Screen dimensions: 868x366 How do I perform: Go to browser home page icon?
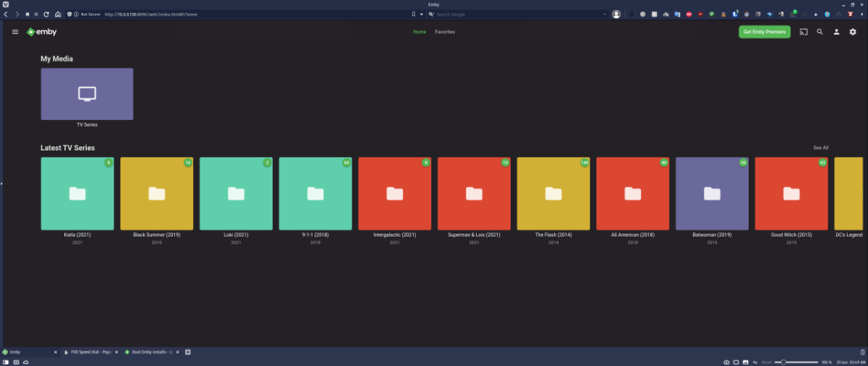point(58,14)
